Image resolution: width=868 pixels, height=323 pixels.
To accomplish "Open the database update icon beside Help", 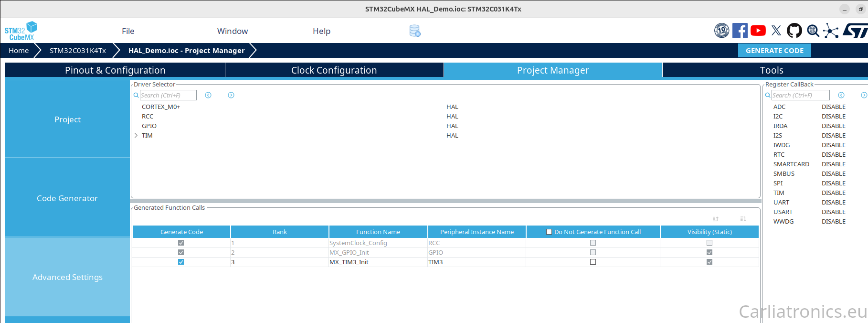I will point(415,31).
